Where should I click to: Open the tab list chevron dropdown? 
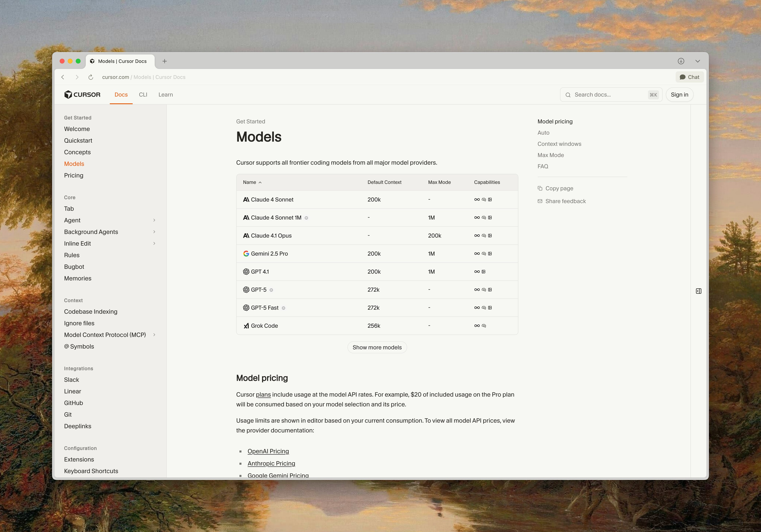(x=697, y=61)
